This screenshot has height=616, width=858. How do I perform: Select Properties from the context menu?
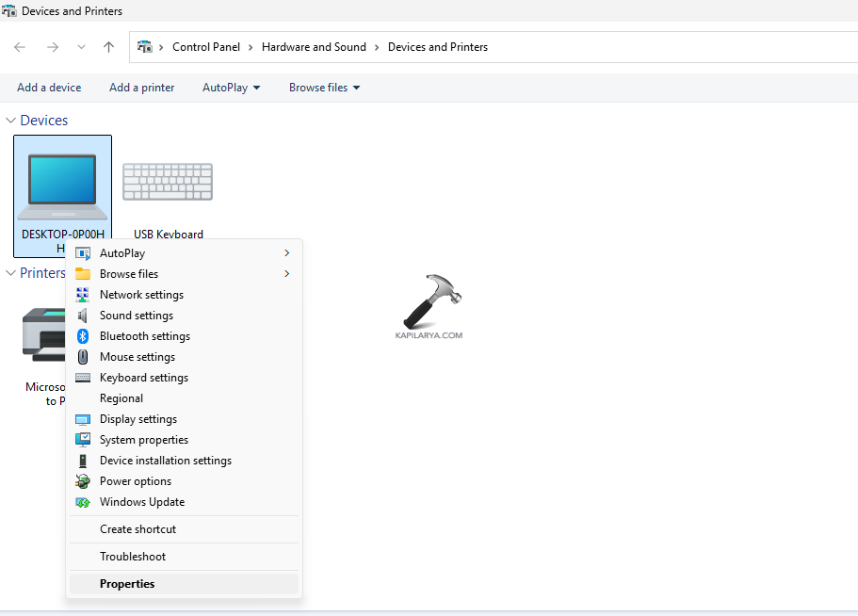[x=126, y=583]
